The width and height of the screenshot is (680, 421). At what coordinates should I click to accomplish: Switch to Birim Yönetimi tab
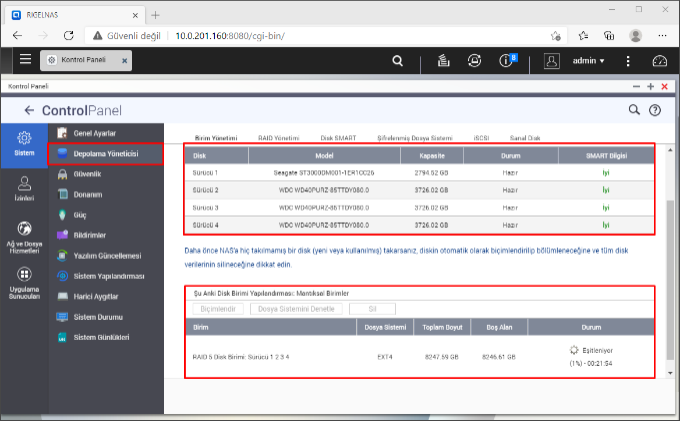tap(216, 138)
